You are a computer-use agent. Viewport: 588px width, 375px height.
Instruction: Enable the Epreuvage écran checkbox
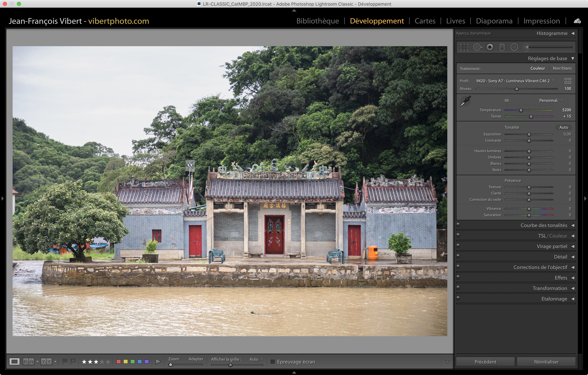point(273,362)
